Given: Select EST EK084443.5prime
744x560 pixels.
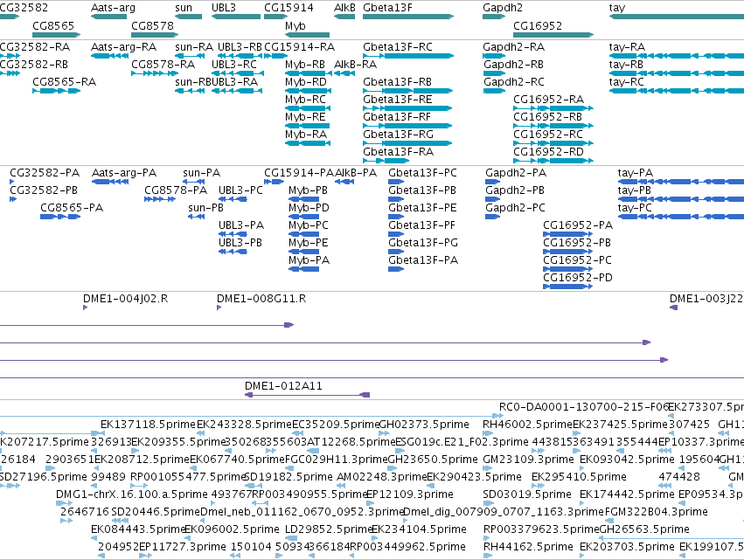Looking at the screenshot, I should 138,529.
